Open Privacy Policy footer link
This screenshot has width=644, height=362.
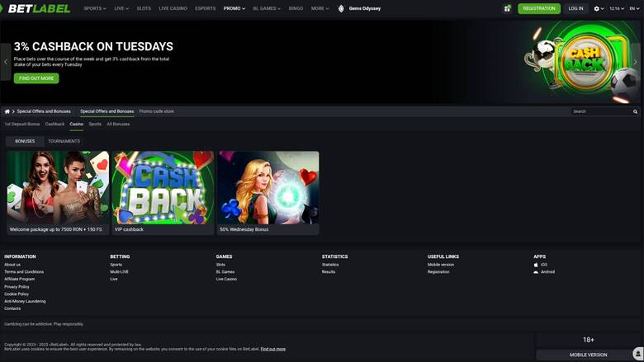point(17,287)
